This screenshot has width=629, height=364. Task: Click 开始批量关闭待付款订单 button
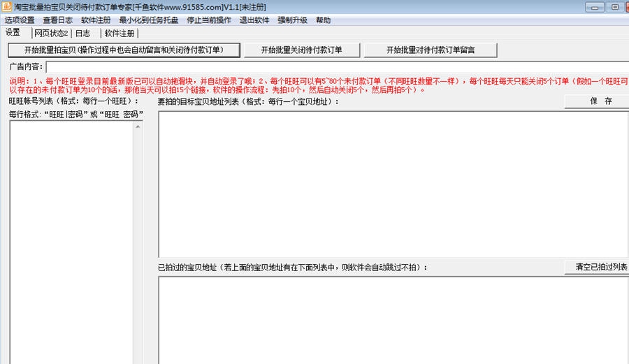point(302,50)
